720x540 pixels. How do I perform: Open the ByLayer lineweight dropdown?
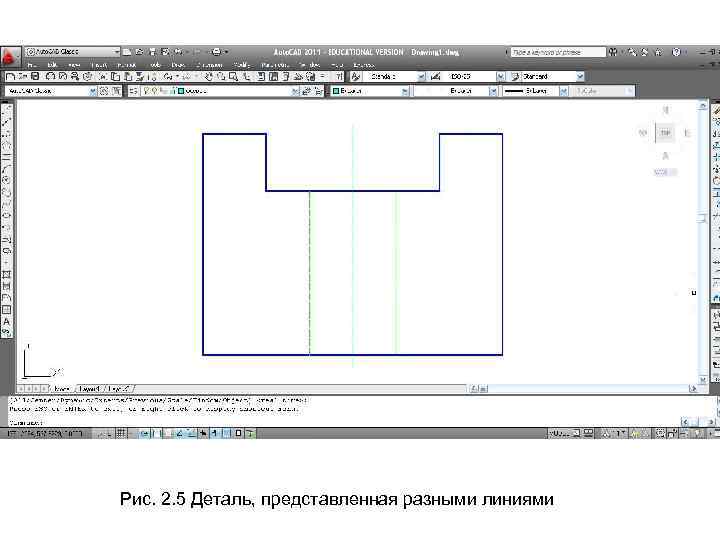pos(535,91)
